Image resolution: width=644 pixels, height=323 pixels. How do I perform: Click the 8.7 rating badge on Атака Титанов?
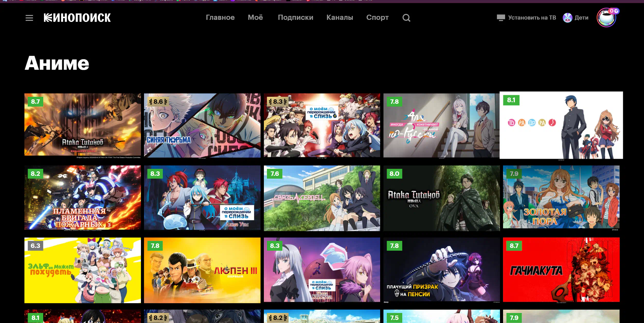coord(35,102)
